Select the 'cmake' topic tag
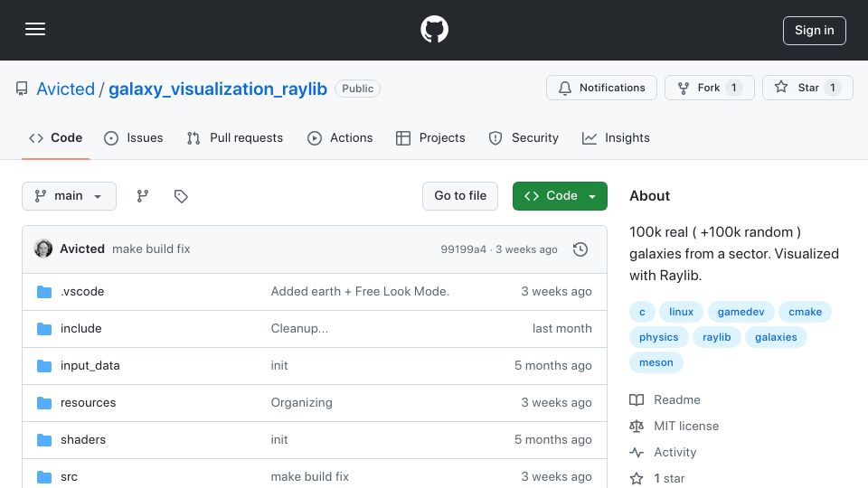This screenshot has height=488, width=868. 805,312
